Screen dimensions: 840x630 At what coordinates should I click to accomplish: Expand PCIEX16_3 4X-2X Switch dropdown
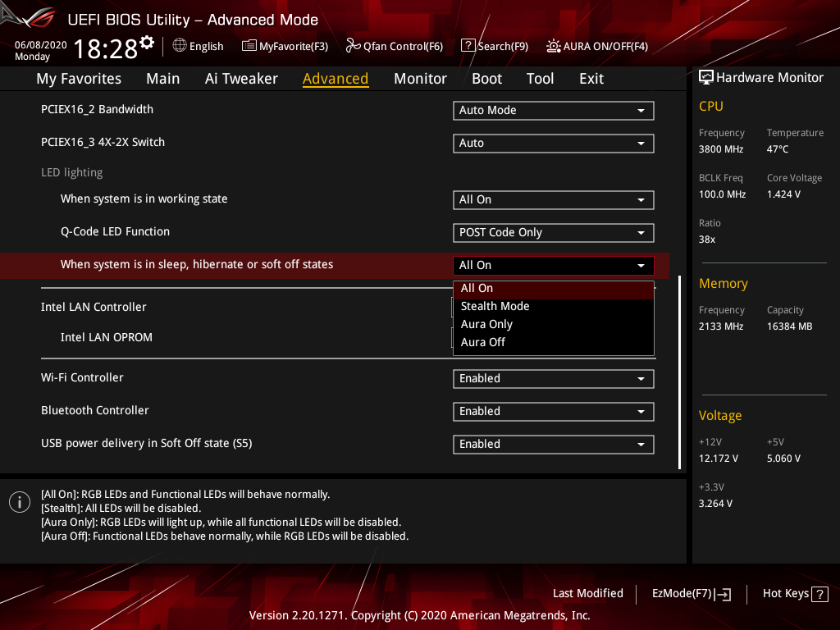554,143
